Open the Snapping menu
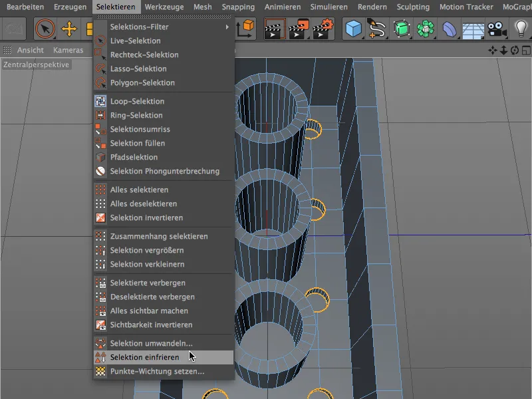The height and width of the screenshot is (399, 532). click(238, 7)
